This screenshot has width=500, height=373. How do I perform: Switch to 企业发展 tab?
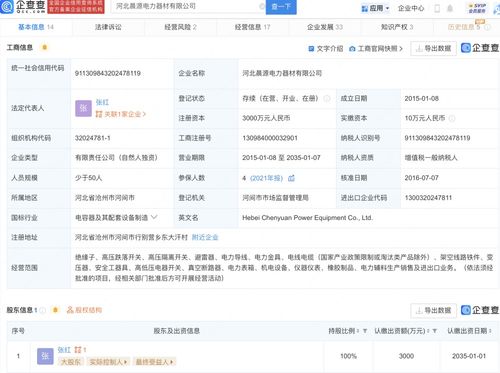tap(325, 27)
